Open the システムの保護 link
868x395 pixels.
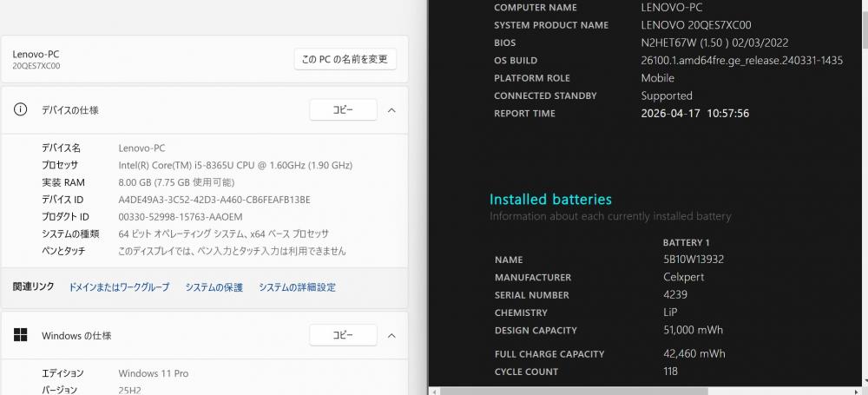click(214, 287)
